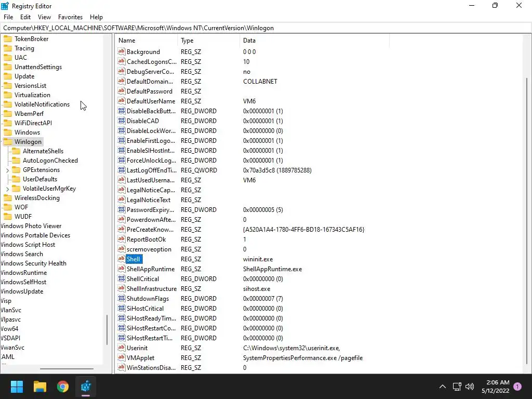Select the WOF folder icon
532x399 pixels.
[x=8, y=207]
